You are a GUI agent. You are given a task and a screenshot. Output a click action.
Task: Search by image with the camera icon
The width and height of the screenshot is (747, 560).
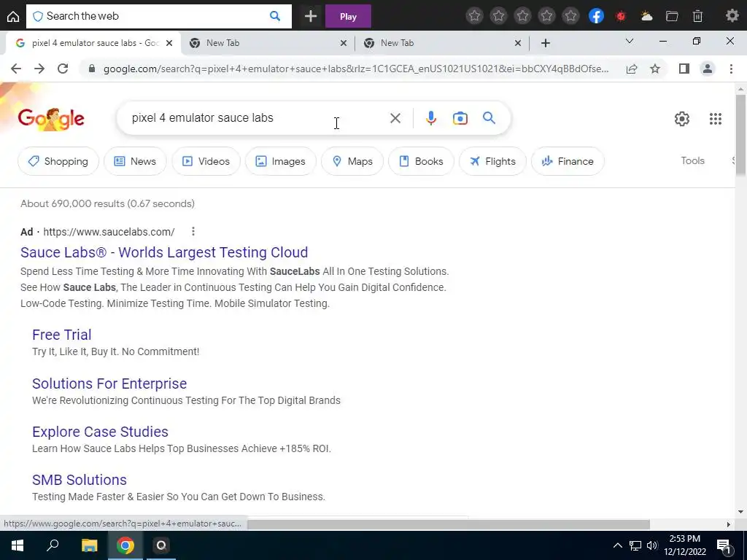click(460, 118)
